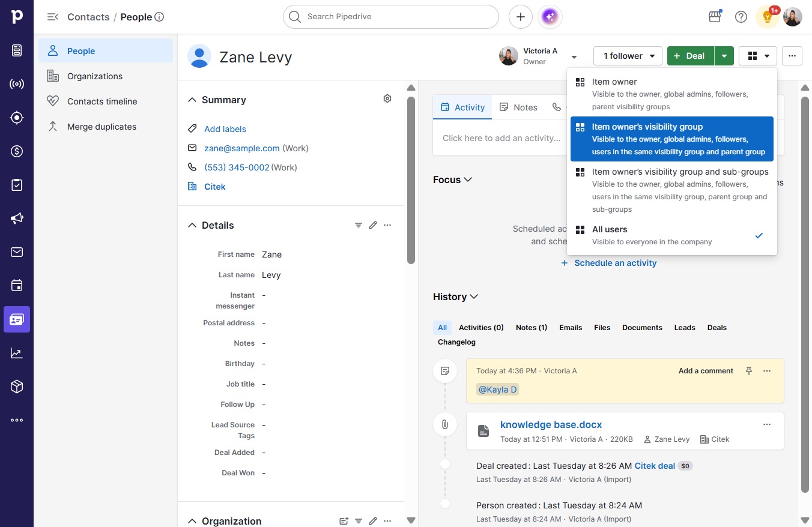The image size is (812, 527).
Task: Open the Mail envelope sidebar icon
Action: [x=17, y=252]
